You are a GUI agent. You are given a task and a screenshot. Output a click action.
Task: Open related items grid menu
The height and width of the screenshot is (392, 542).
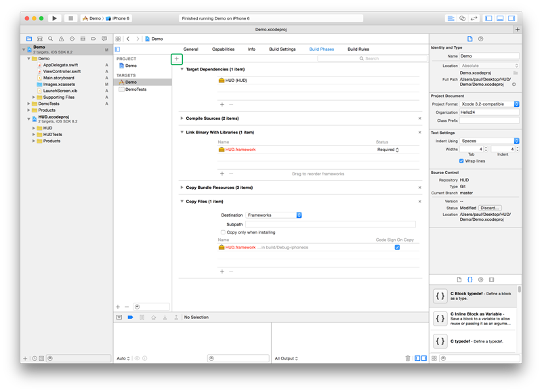coord(118,39)
